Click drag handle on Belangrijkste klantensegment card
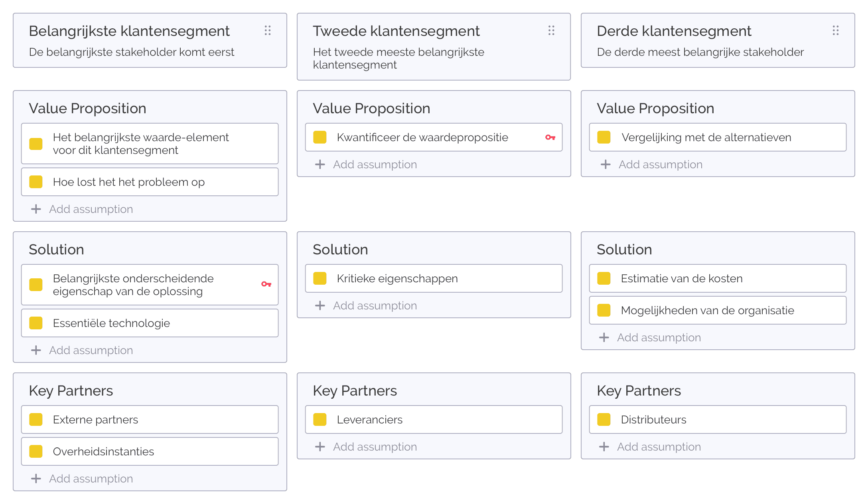Image resolution: width=868 pixels, height=504 pixels. tap(268, 31)
